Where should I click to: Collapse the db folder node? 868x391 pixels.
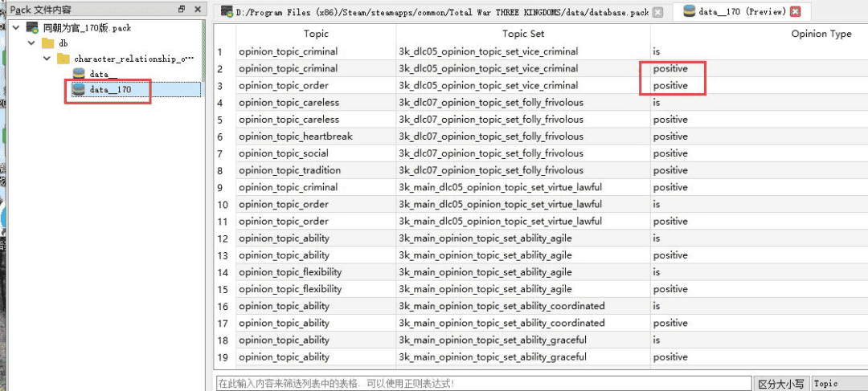(31, 43)
